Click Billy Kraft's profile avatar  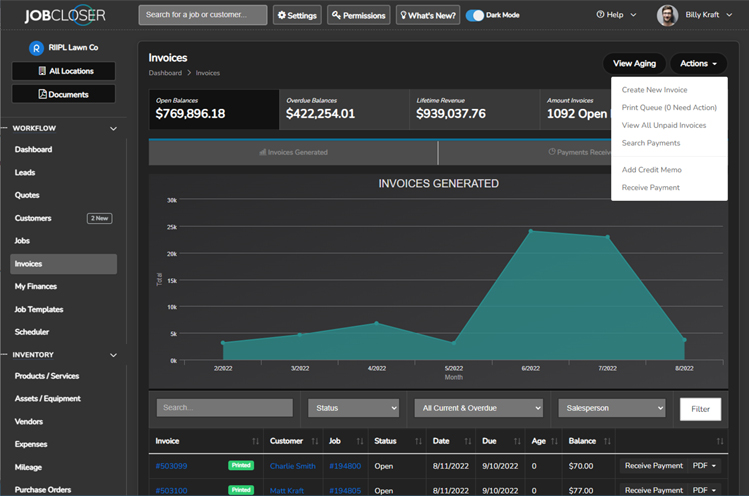pyautogui.click(x=667, y=15)
